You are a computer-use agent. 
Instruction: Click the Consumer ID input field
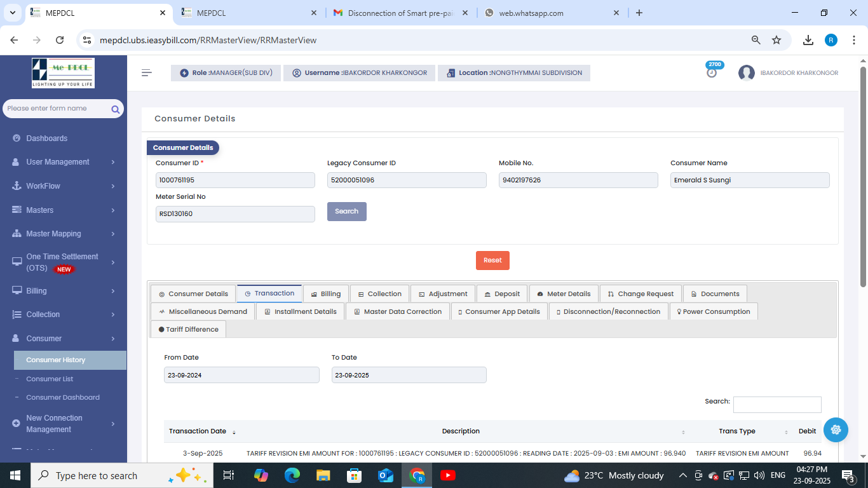point(235,180)
